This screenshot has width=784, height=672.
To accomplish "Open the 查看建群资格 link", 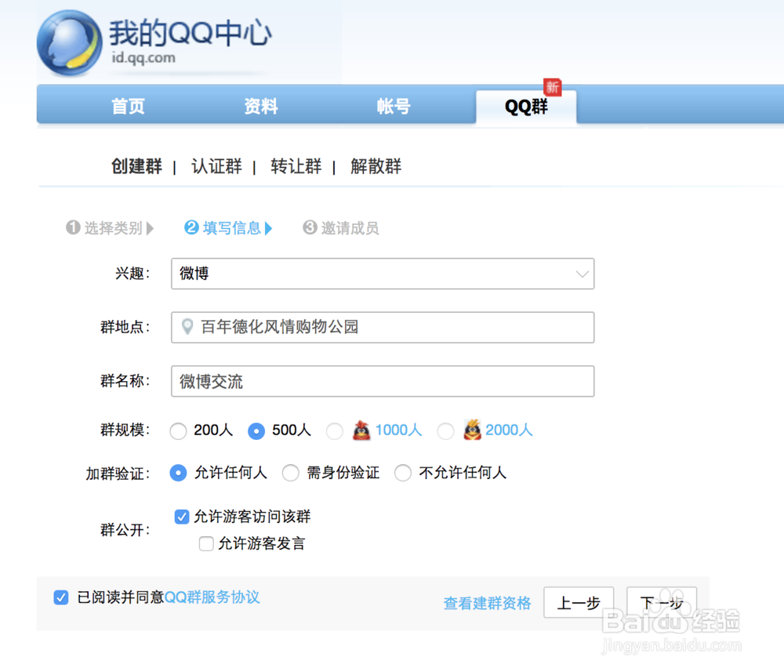I will click(487, 603).
